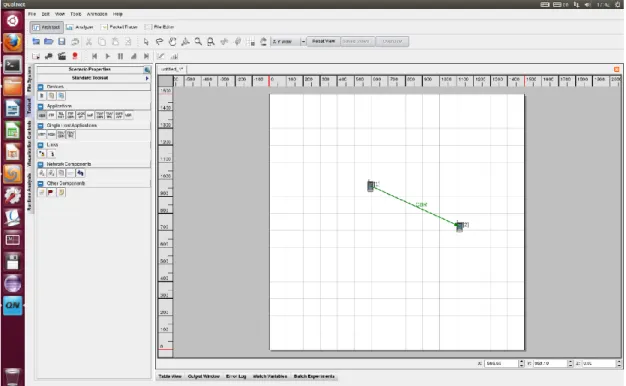
Task: Select the hand pan tool
Action: [172, 42]
